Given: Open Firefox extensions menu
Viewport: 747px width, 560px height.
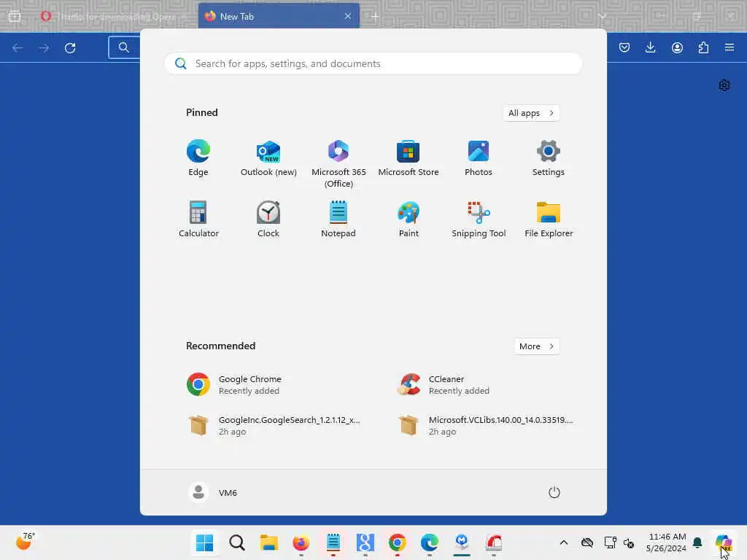Looking at the screenshot, I should pos(703,47).
